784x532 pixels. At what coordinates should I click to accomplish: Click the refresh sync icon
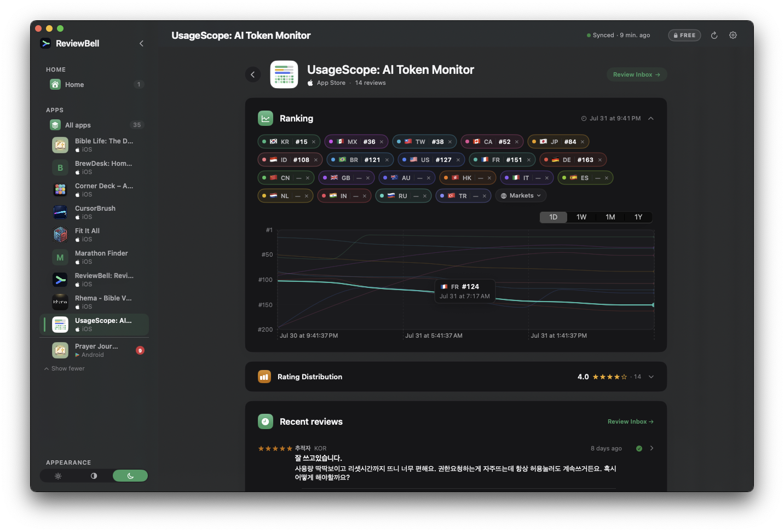tap(714, 36)
